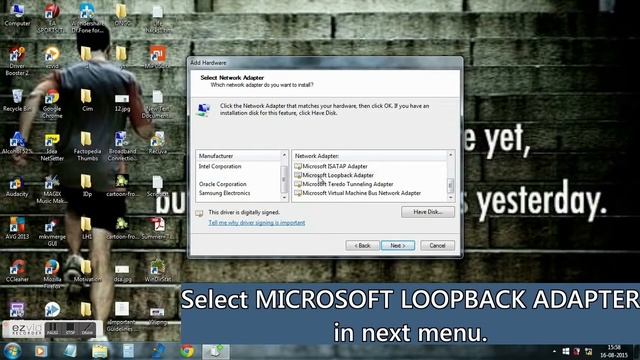Open the file explorer taskbar icon
The image size is (640, 360).
pos(99,351)
